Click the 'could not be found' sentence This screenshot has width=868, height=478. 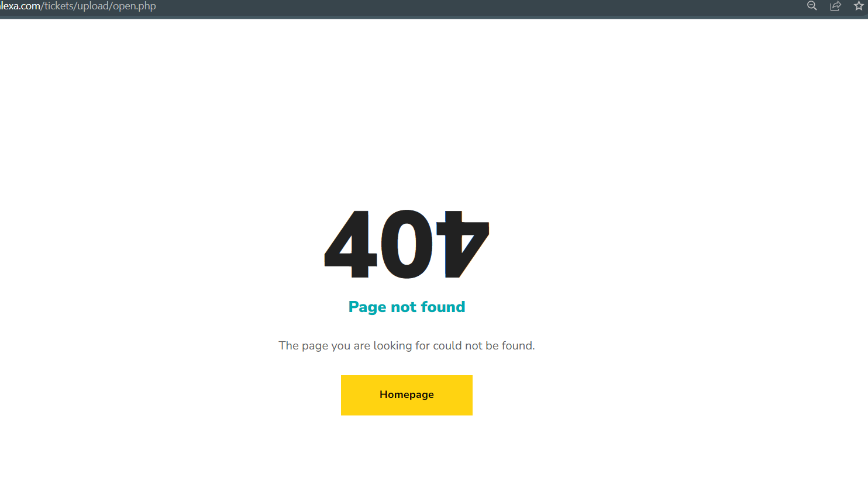pos(484,345)
